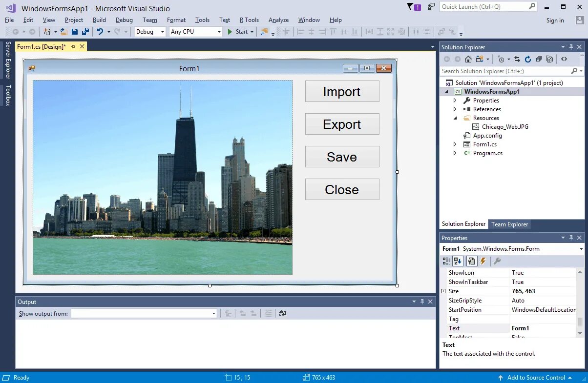
Task: Click Pending Changes Filter clock icon
Action: (501, 59)
